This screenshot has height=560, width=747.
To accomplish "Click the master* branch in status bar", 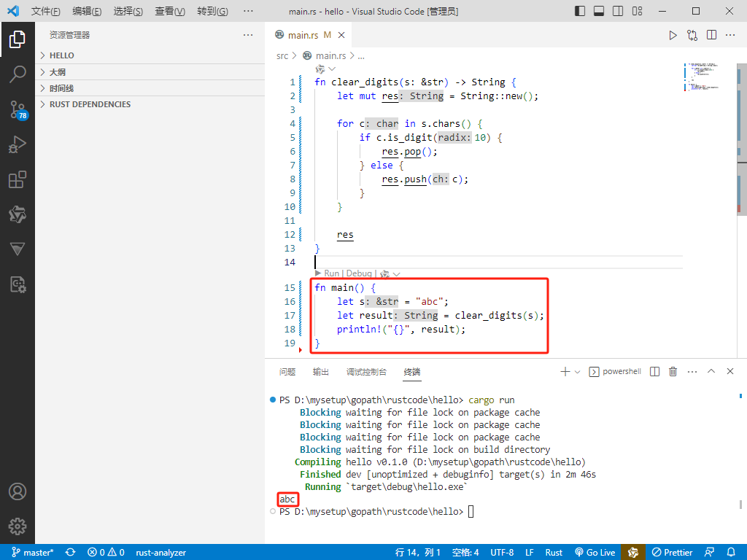I will click(32, 553).
